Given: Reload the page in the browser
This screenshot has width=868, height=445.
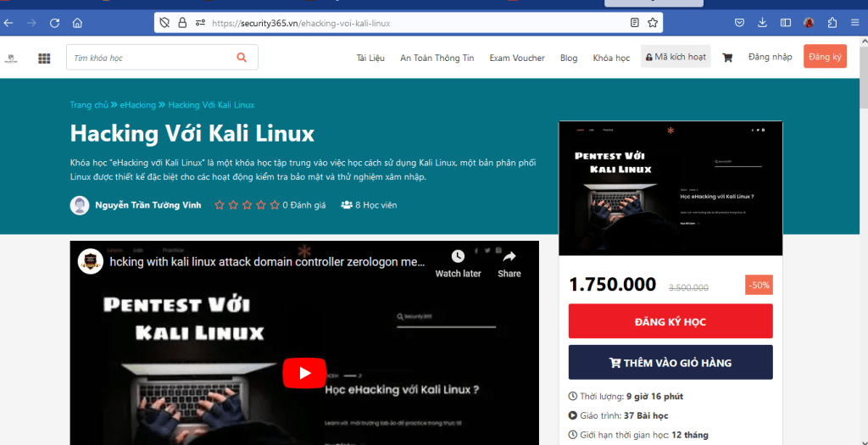Looking at the screenshot, I should pyautogui.click(x=54, y=23).
